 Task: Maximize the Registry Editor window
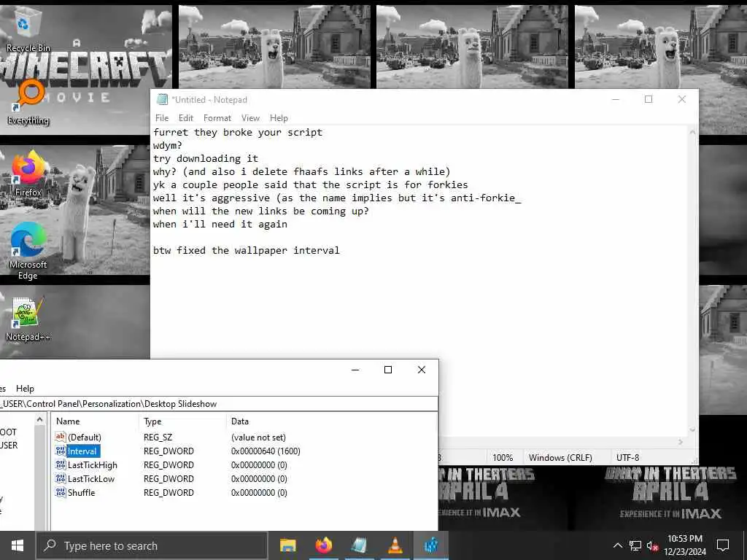click(x=388, y=370)
